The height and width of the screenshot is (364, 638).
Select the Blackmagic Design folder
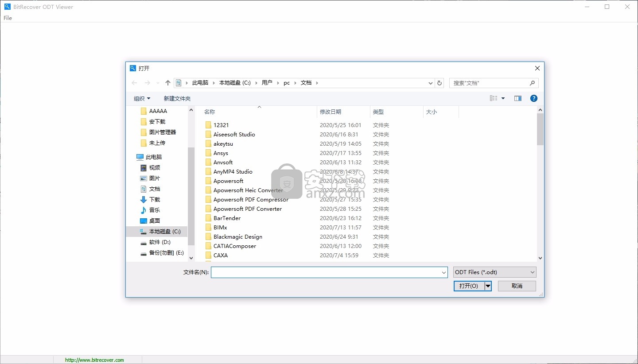(x=238, y=237)
